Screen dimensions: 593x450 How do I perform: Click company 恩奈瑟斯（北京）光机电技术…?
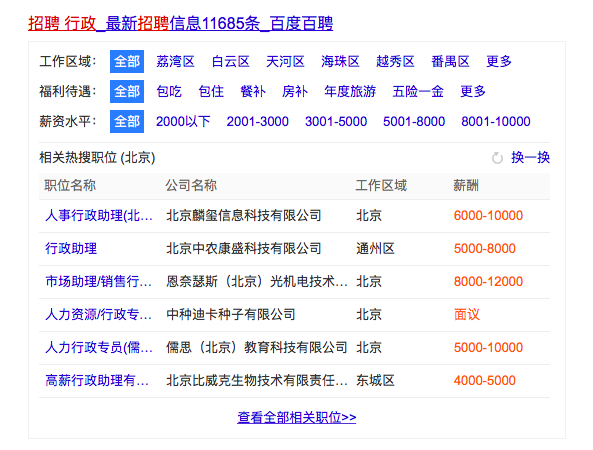pos(257,281)
